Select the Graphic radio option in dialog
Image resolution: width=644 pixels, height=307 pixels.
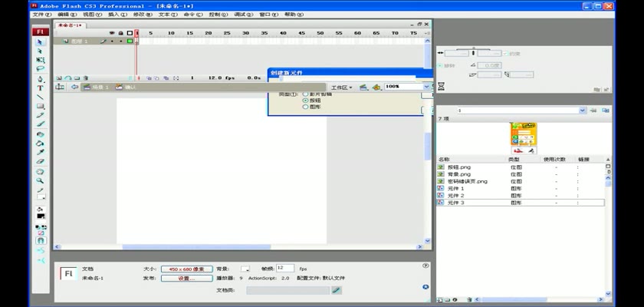305,107
